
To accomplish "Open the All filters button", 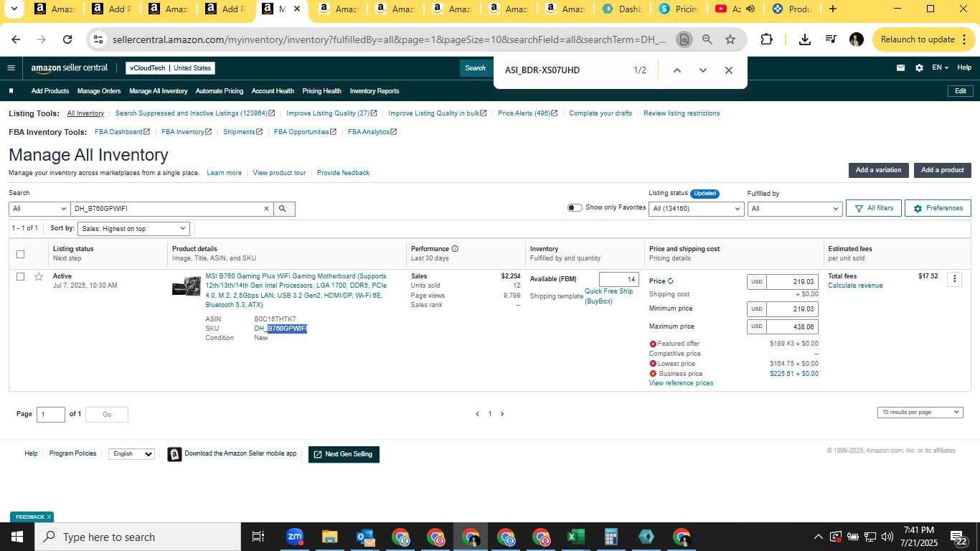I will tap(873, 208).
